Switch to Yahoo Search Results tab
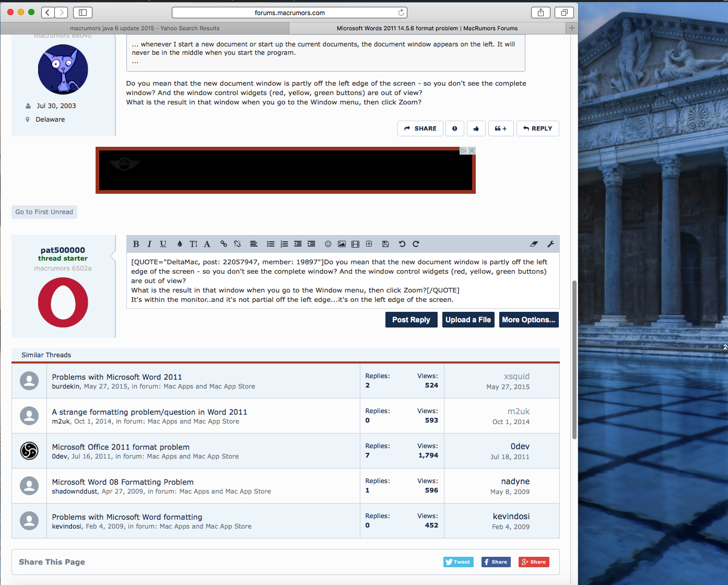The image size is (728, 585). 145,28
